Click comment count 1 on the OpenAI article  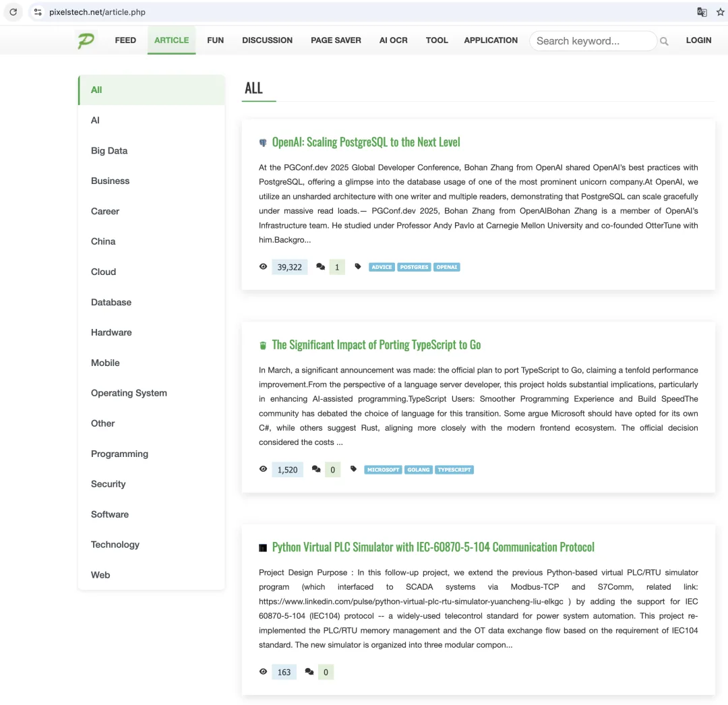pos(337,268)
